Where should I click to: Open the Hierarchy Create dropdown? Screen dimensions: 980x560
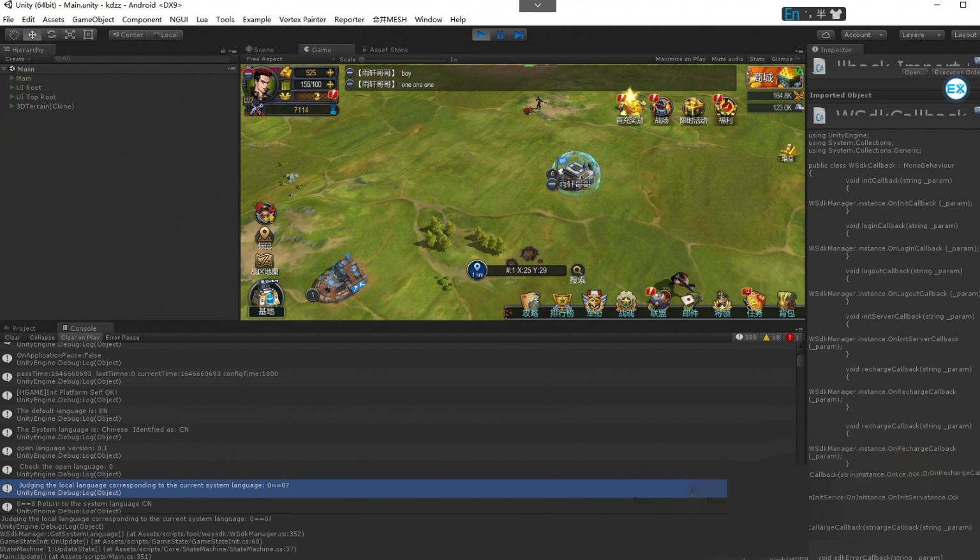pyautogui.click(x=18, y=59)
